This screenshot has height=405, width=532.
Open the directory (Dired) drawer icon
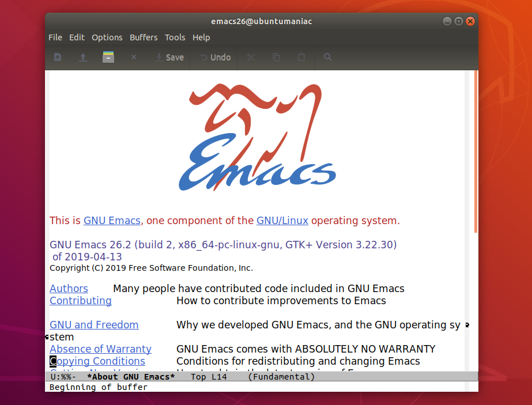pyautogui.click(x=108, y=57)
